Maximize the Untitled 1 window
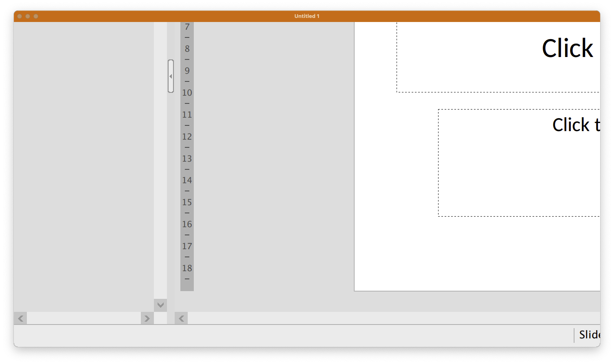The width and height of the screenshot is (614, 364). [36, 16]
